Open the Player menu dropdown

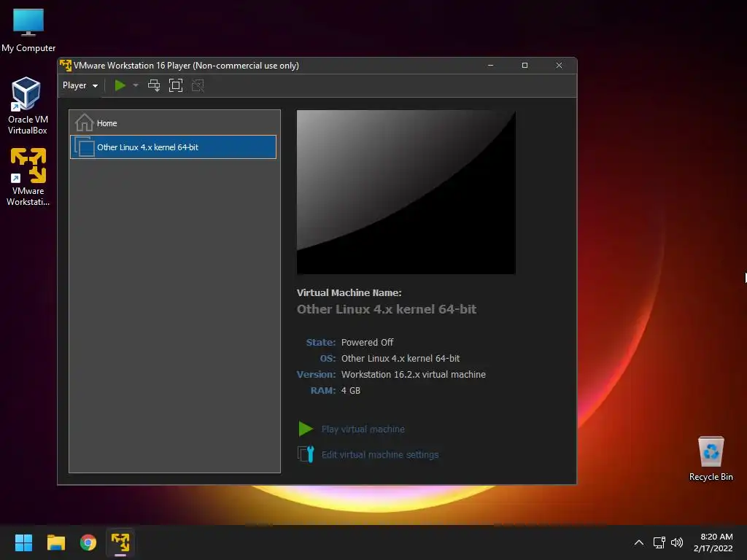80,85
